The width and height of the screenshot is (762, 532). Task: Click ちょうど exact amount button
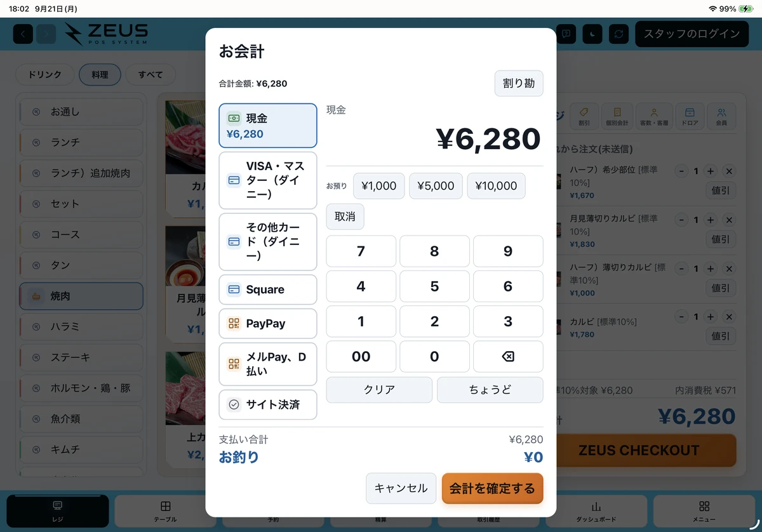(490, 390)
